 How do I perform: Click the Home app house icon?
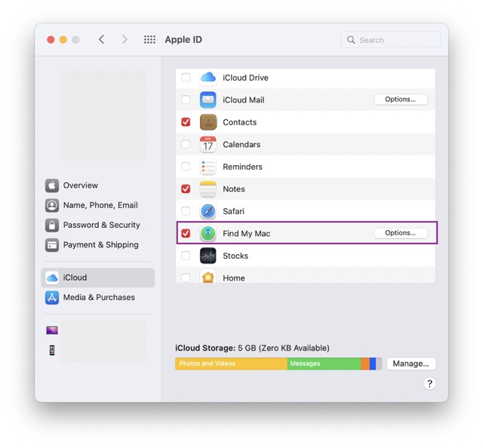coord(208,277)
